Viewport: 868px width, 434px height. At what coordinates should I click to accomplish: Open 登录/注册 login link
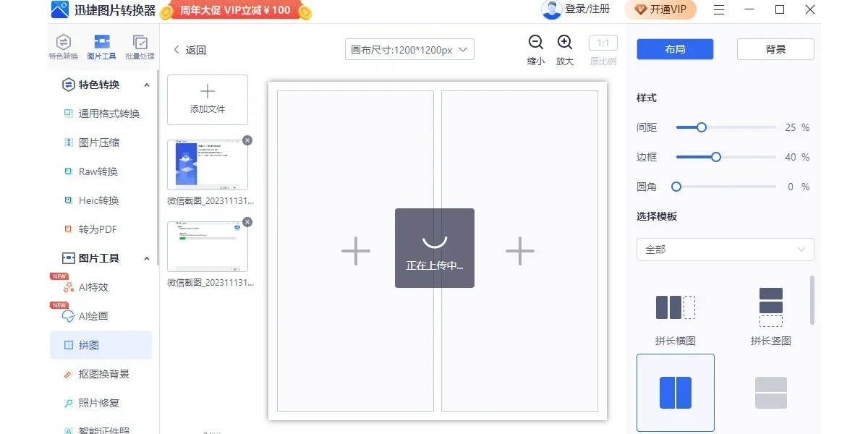pos(587,9)
